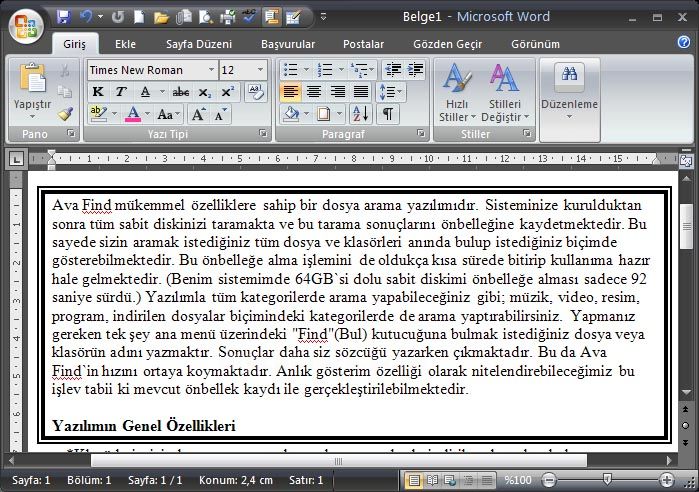Expand bullet list style dropdown arrow

306,70
